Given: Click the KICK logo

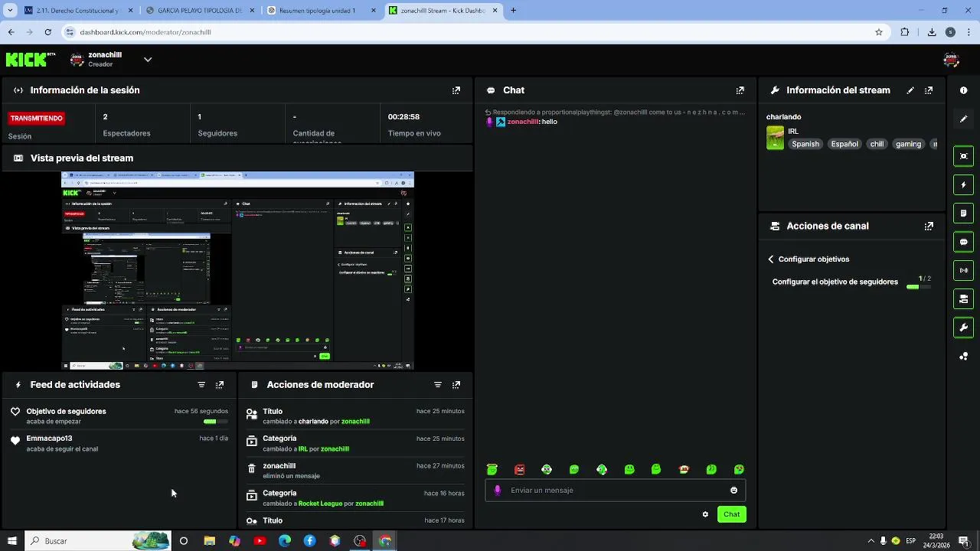Looking at the screenshot, I should tap(31, 59).
